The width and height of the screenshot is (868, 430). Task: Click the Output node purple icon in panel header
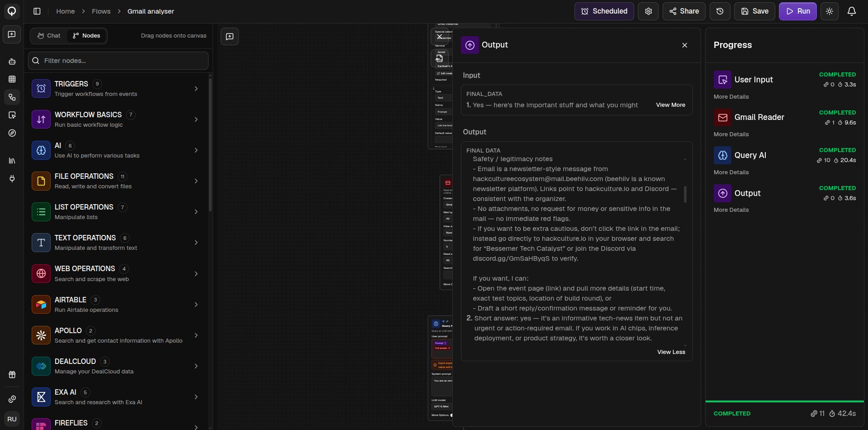[x=470, y=45]
